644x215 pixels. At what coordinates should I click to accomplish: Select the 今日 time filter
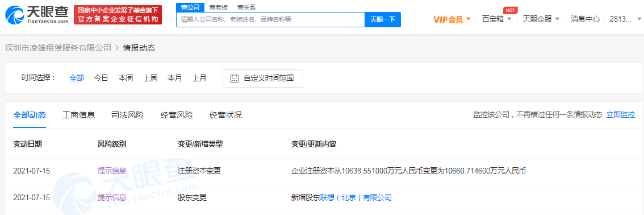101,78
